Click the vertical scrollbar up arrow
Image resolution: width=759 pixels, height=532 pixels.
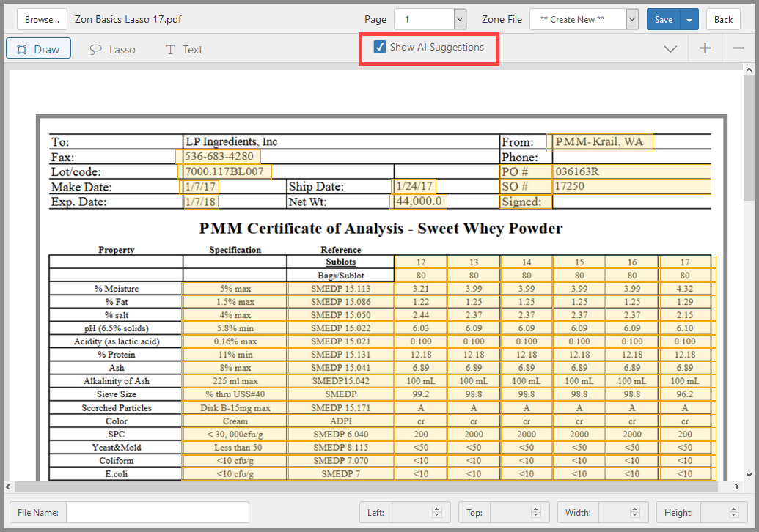pos(749,70)
